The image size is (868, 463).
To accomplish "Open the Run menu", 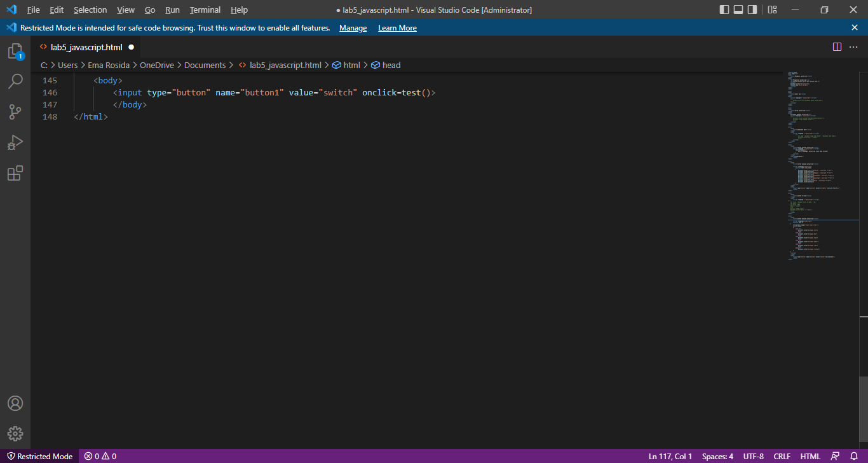I will point(172,10).
